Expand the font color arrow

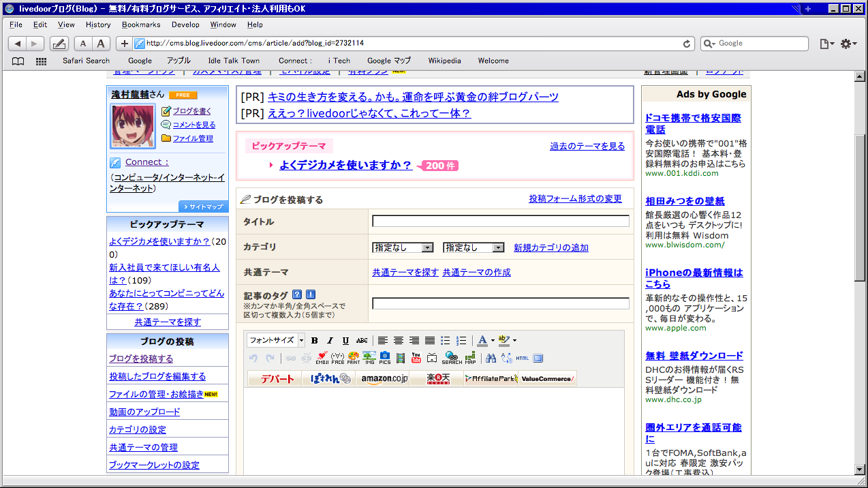(x=493, y=340)
